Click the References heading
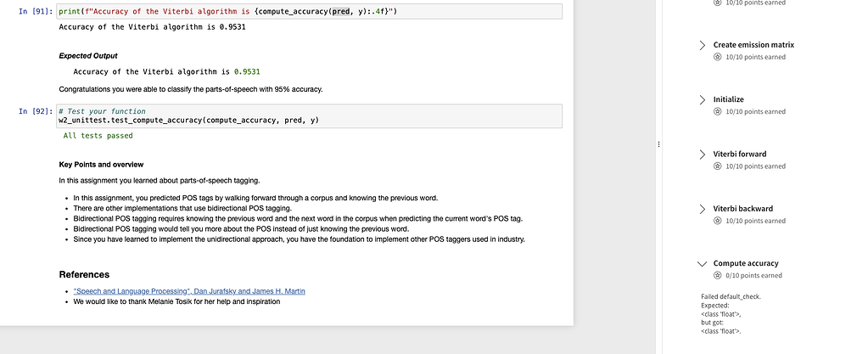 click(84, 274)
